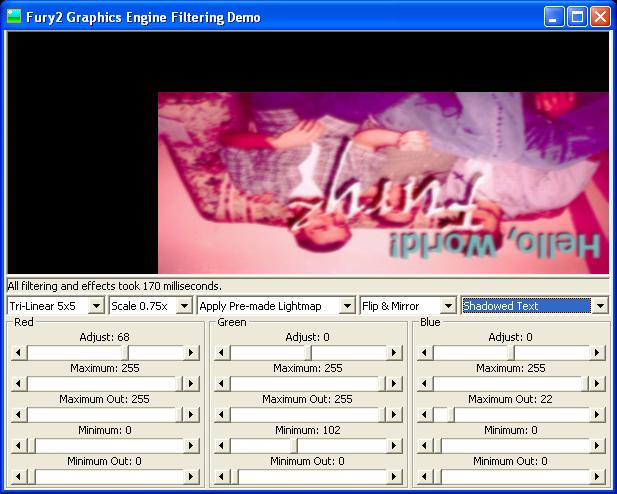The image size is (617, 494).
Task: Click the Green Adjust right arrow button
Action: click(x=394, y=353)
